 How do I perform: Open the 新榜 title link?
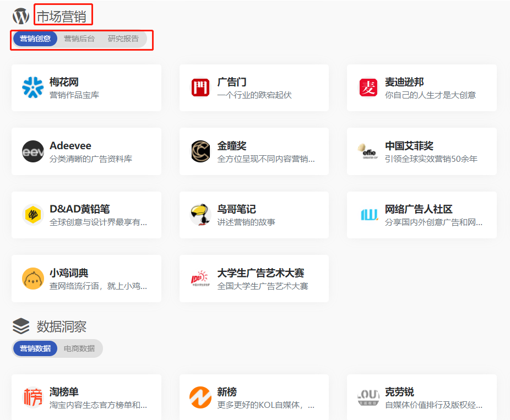[227, 392]
